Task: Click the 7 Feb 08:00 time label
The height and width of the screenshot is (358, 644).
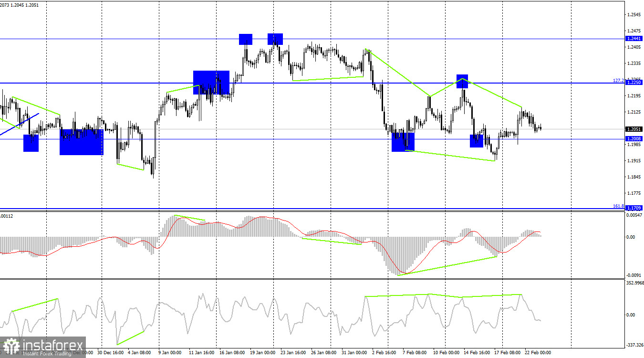Action: [415, 353]
